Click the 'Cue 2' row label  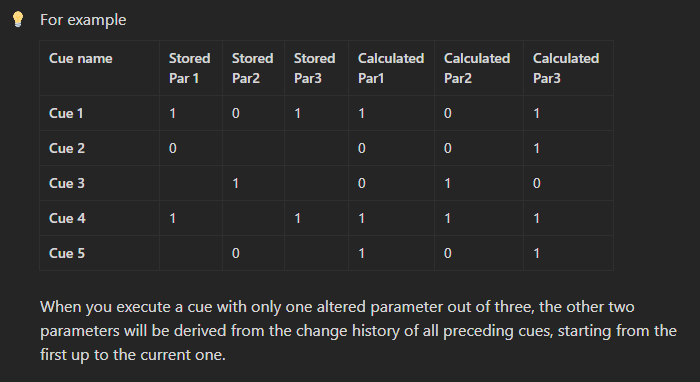[x=67, y=148]
